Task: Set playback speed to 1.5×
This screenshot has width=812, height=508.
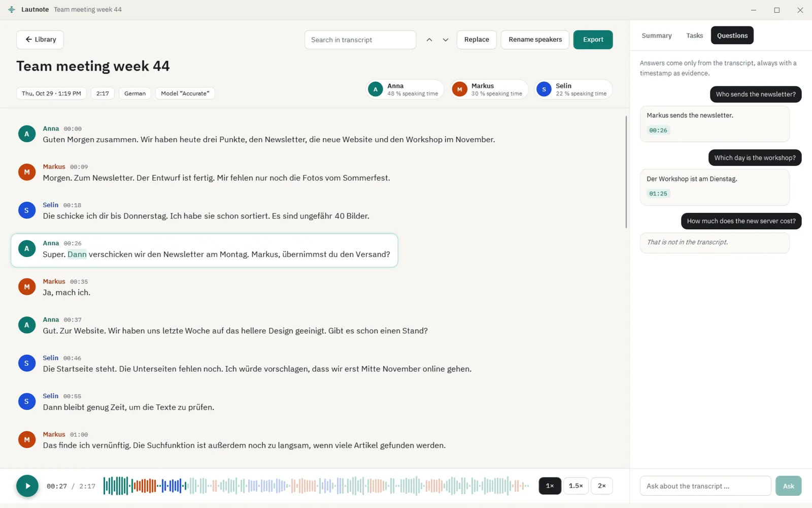Action: tap(576, 486)
